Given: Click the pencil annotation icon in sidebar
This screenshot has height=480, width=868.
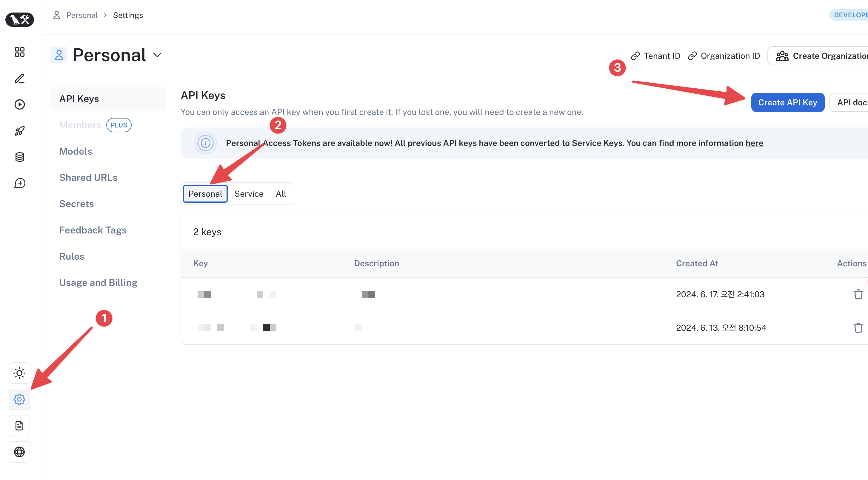Looking at the screenshot, I should (x=19, y=78).
